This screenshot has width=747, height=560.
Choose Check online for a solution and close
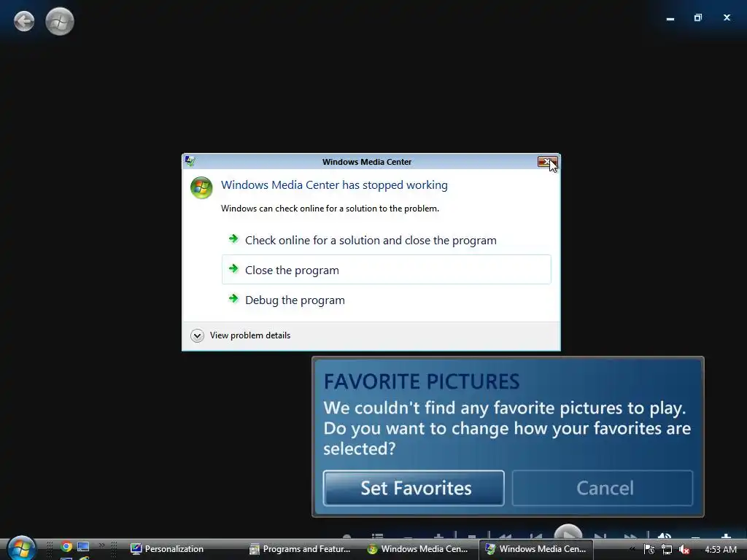[x=387, y=241]
